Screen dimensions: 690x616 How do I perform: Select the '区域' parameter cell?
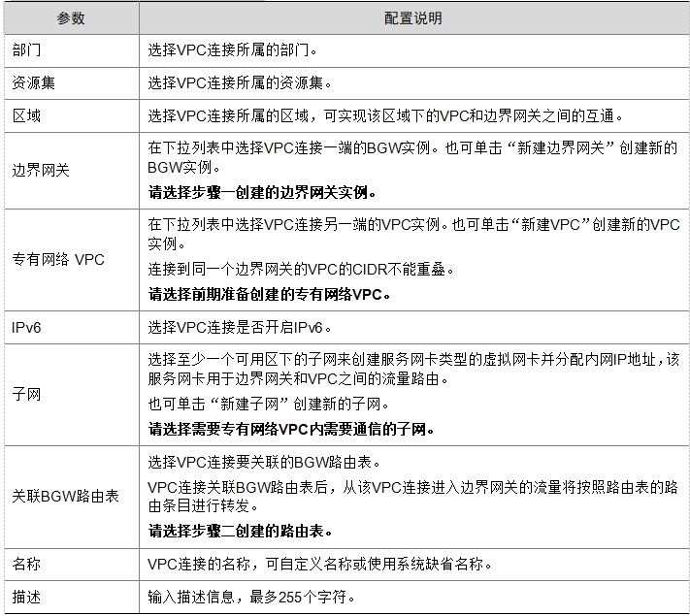coord(71,115)
